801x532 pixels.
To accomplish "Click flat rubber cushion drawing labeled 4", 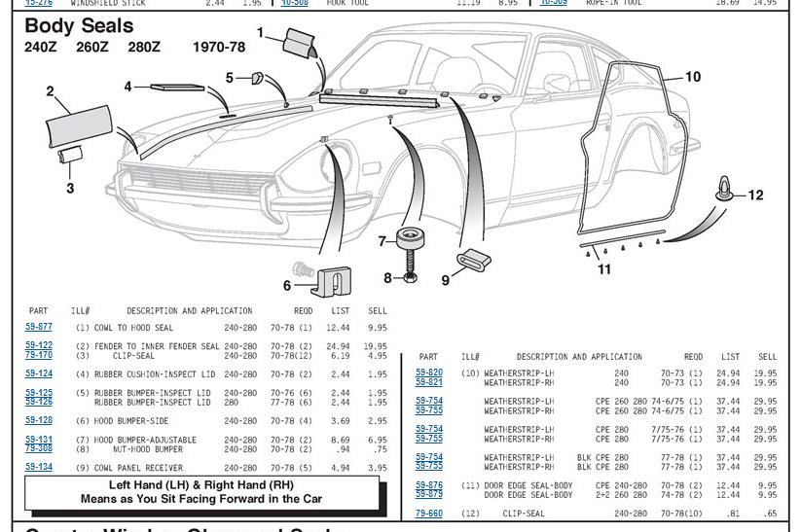I will pos(177,88).
